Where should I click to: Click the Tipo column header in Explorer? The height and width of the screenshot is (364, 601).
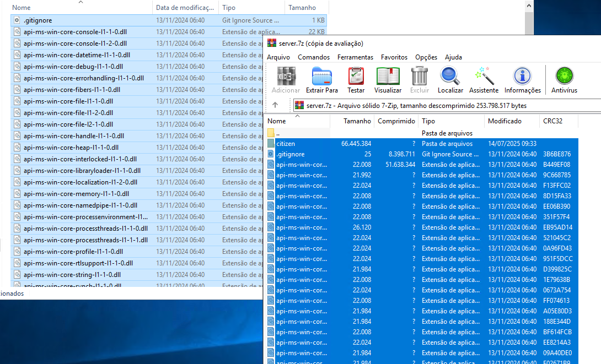tap(228, 8)
